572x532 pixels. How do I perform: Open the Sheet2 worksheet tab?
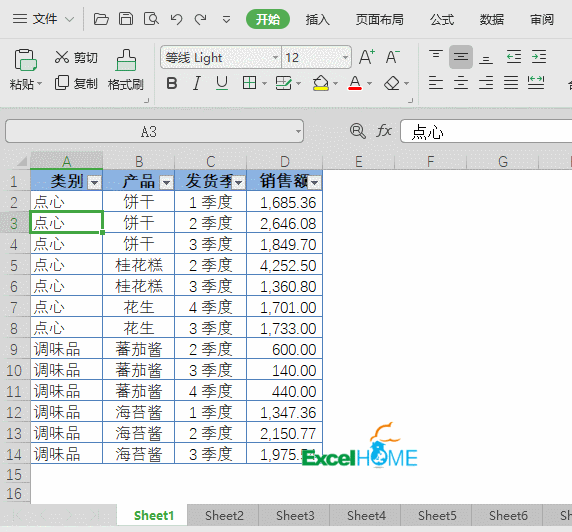[224, 516]
